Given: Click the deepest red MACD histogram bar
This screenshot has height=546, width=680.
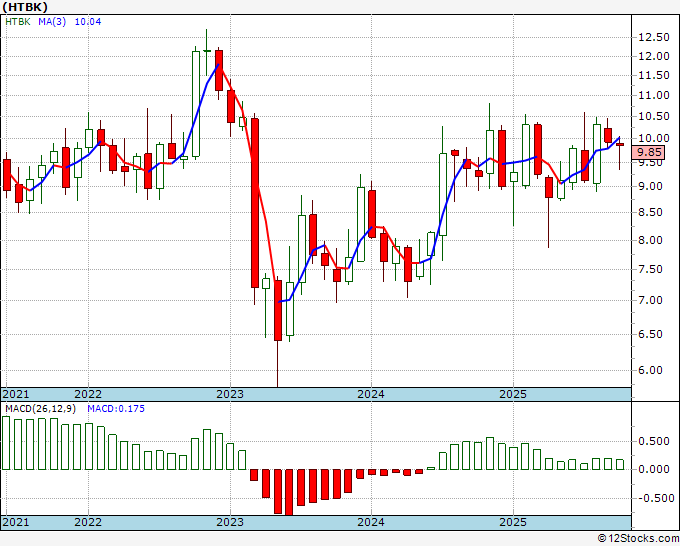Looking at the screenshot, I should [289, 492].
